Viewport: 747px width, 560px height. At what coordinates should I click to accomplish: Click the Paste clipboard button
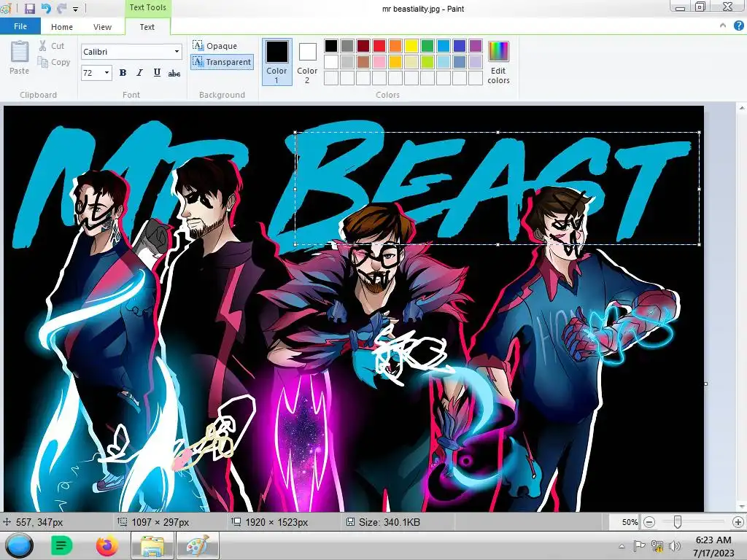pos(20,58)
